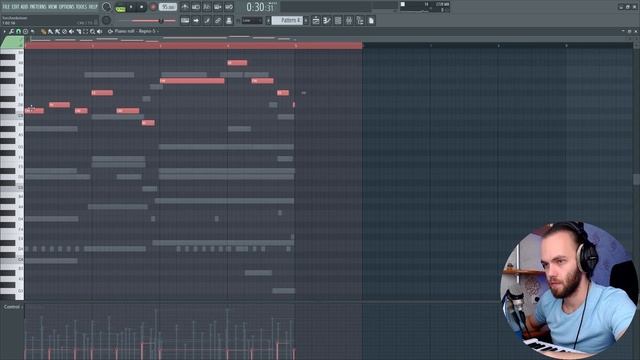This screenshot has width=640, height=360.
Task: Click the play button in transport
Action: pyautogui.click(x=131, y=7)
